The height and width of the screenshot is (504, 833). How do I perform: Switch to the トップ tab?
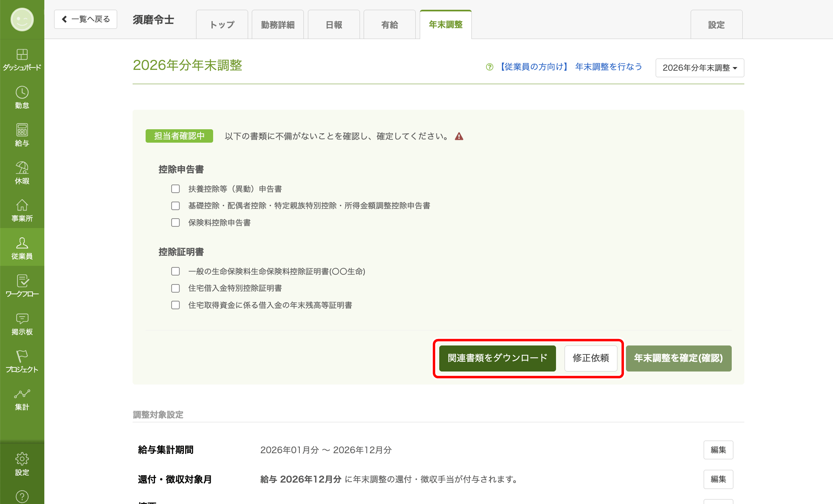(x=222, y=25)
